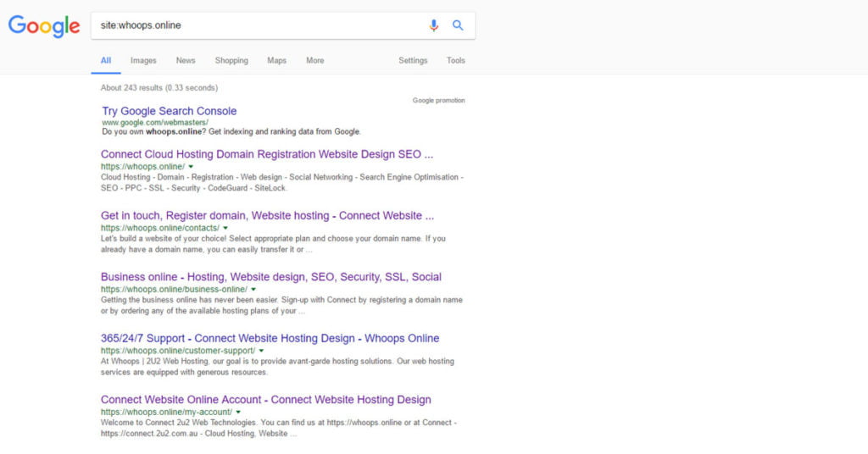868x454 pixels.
Task: Click the 'Getting the business online' snippet
Action: 281,305
